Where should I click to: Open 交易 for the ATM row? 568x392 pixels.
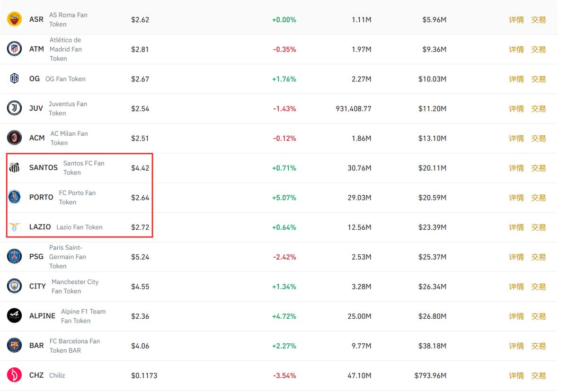pyautogui.click(x=538, y=49)
